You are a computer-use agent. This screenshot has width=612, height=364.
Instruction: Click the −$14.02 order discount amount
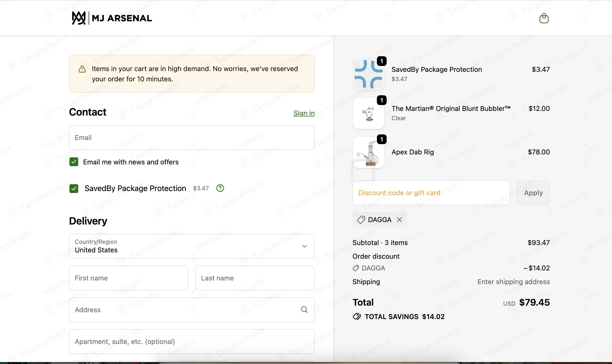536,268
